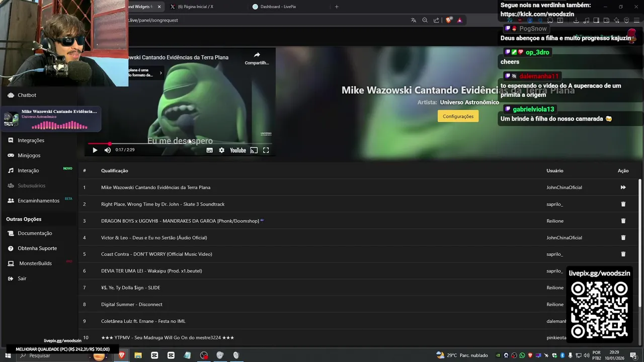Click the Obtenha Suporte question icon
This screenshot has height=362, width=644.
click(11, 248)
